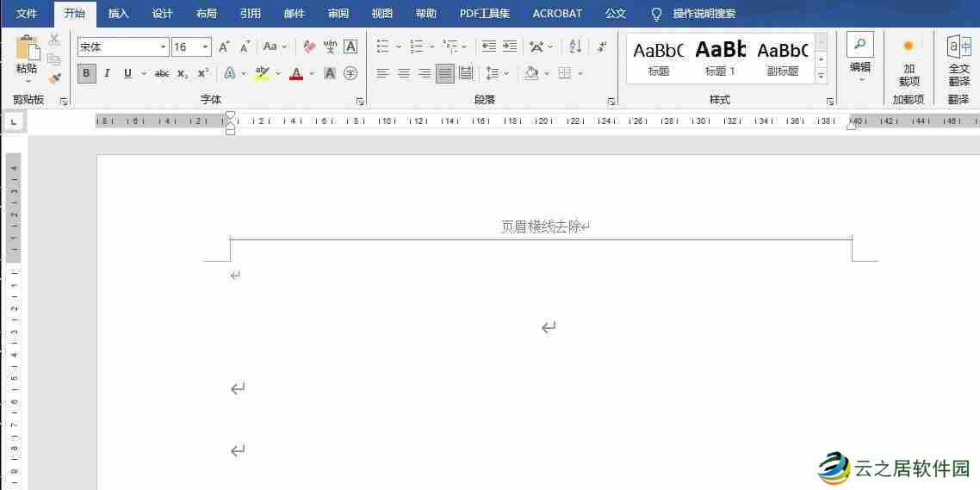Image resolution: width=980 pixels, height=490 pixels.
Task: Switch to the 引用 tab
Action: pyautogui.click(x=250, y=13)
